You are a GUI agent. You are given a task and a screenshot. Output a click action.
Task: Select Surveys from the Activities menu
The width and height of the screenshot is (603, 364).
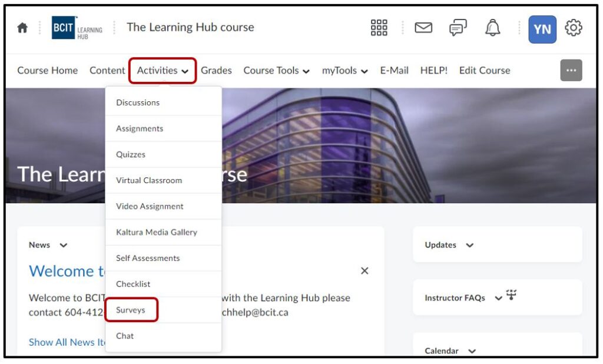point(131,310)
